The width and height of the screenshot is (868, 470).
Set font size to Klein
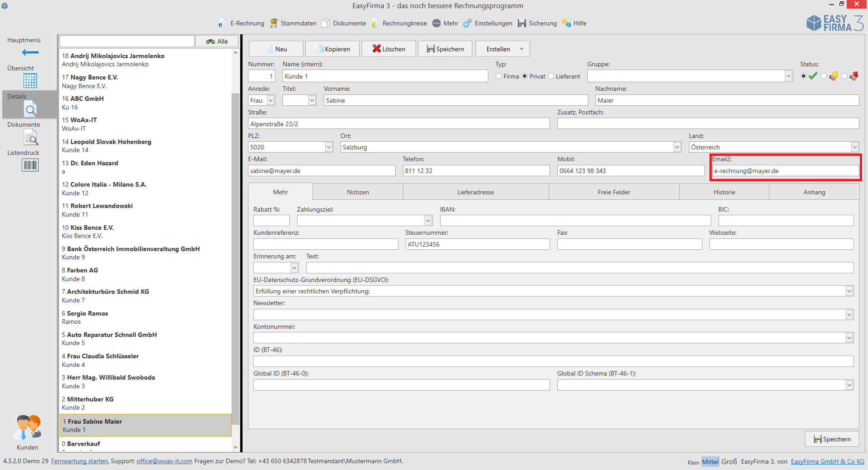(694, 462)
